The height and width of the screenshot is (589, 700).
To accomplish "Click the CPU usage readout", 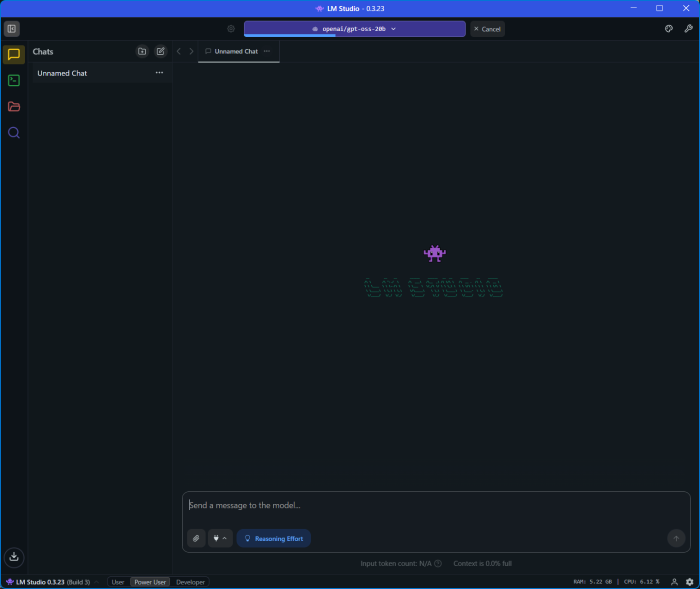I will 641,582.
